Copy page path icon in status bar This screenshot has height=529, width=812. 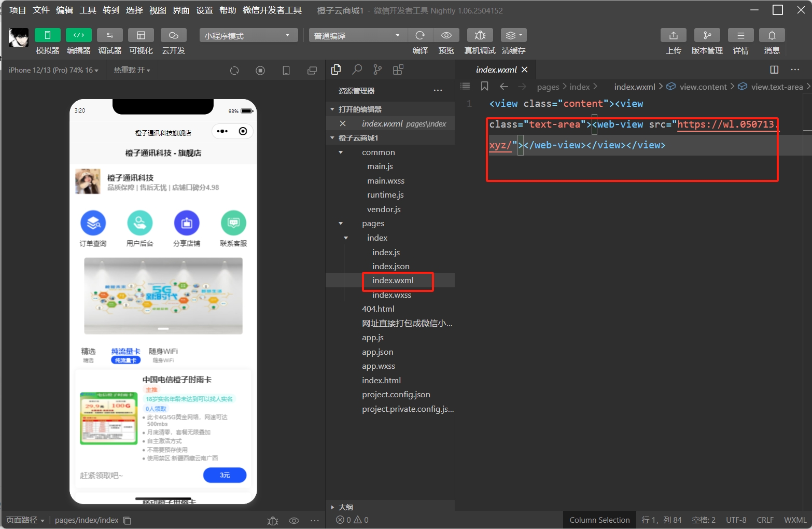pyautogui.click(x=127, y=521)
